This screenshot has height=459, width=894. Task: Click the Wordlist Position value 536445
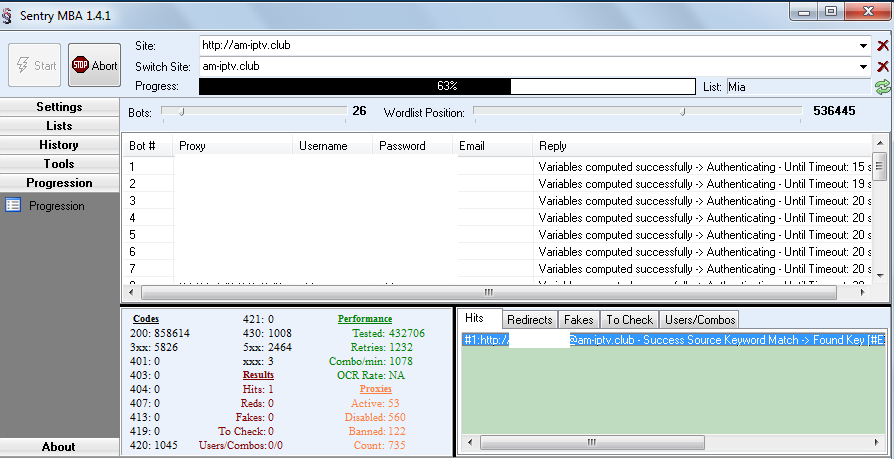tap(834, 111)
